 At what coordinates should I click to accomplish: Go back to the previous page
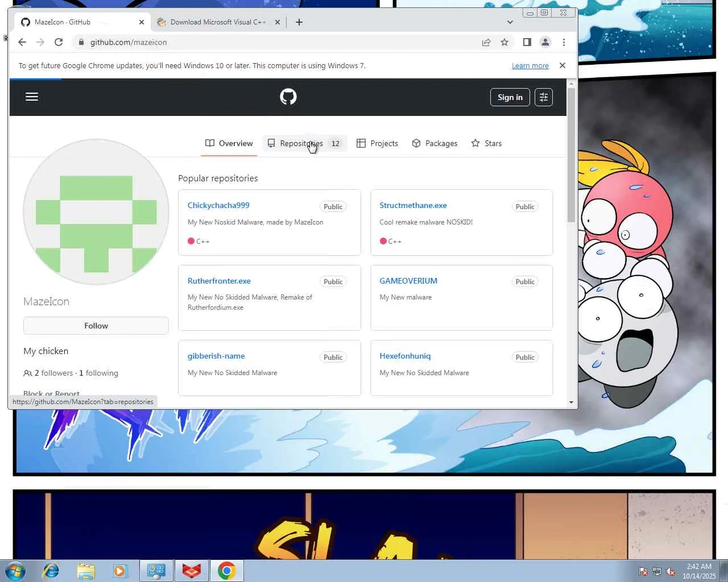pyautogui.click(x=22, y=42)
